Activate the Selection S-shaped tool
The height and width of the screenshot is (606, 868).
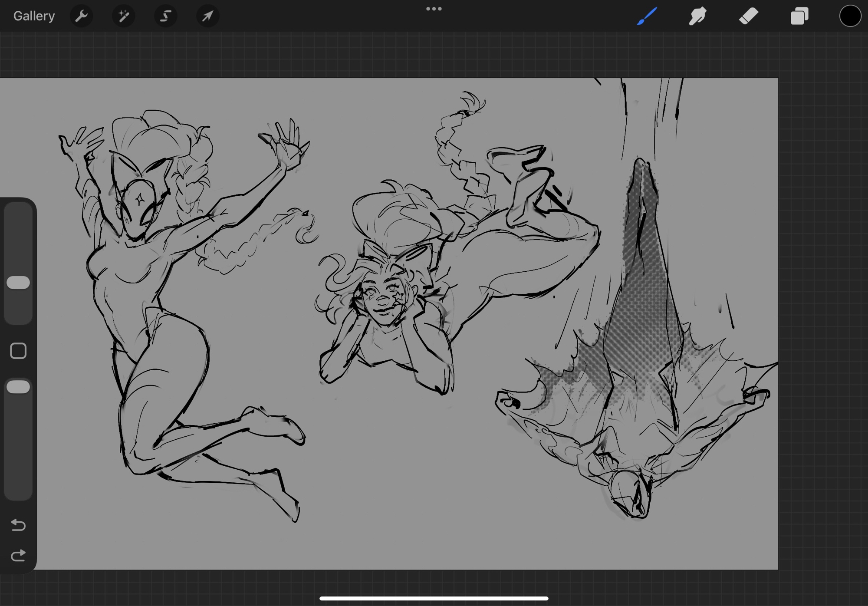(x=165, y=16)
